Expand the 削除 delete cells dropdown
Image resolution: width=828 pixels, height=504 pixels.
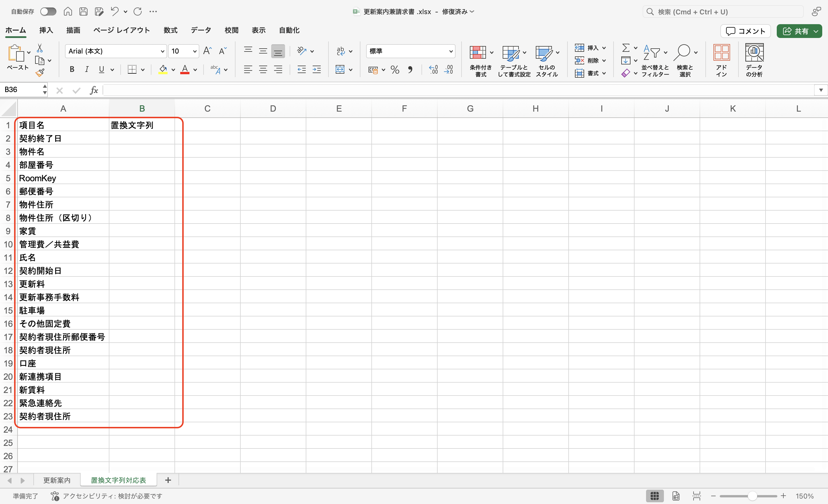click(604, 61)
